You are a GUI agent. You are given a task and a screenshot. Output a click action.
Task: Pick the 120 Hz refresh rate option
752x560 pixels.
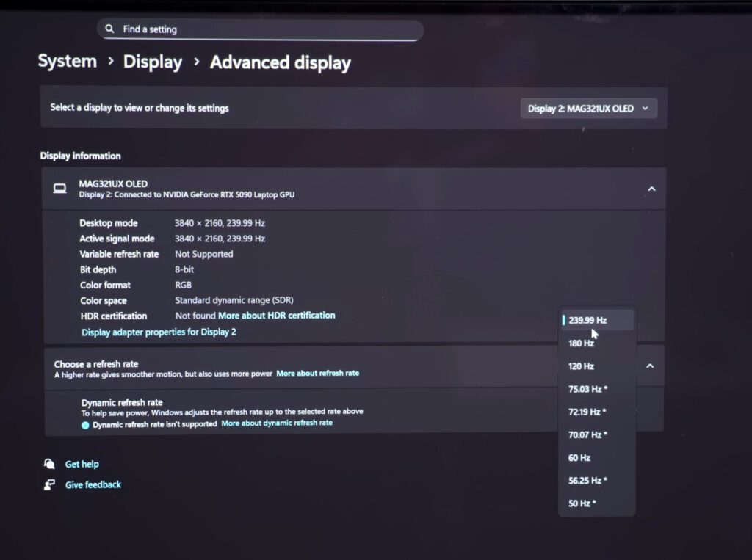point(581,366)
